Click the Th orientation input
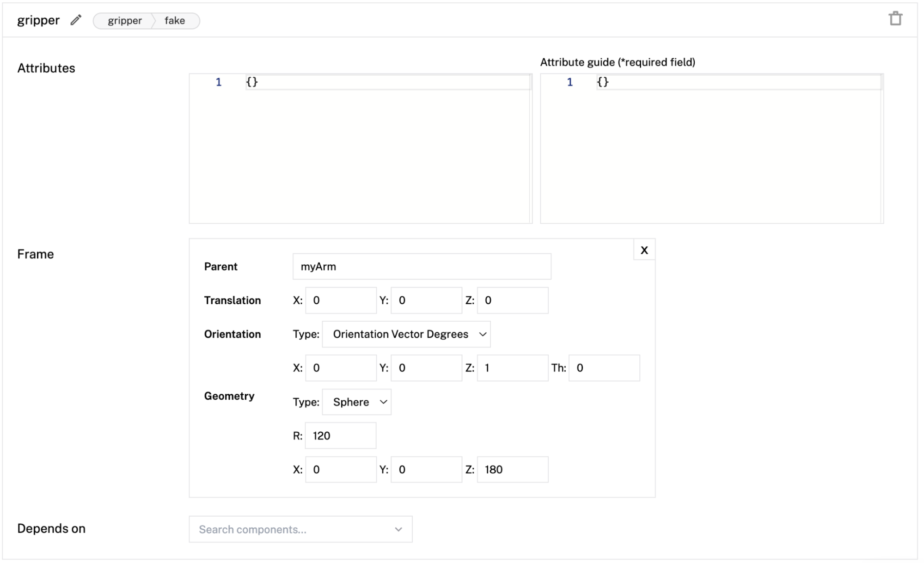 pyautogui.click(x=603, y=368)
